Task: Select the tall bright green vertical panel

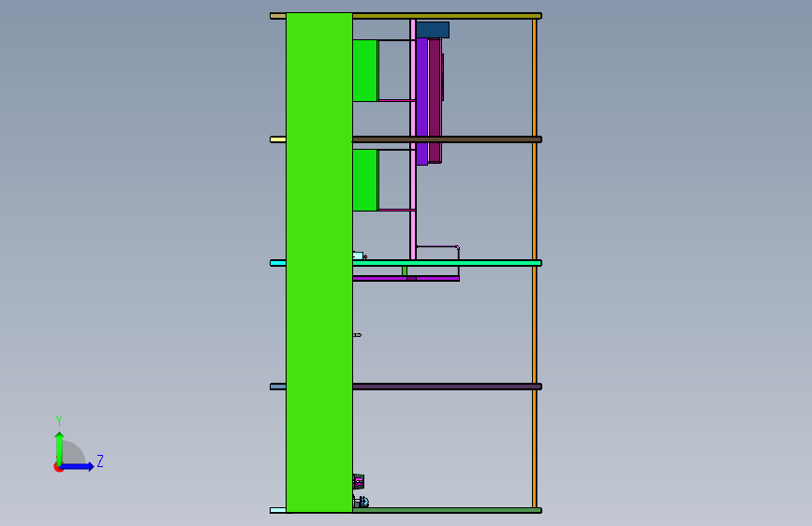Action: point(319,262)
